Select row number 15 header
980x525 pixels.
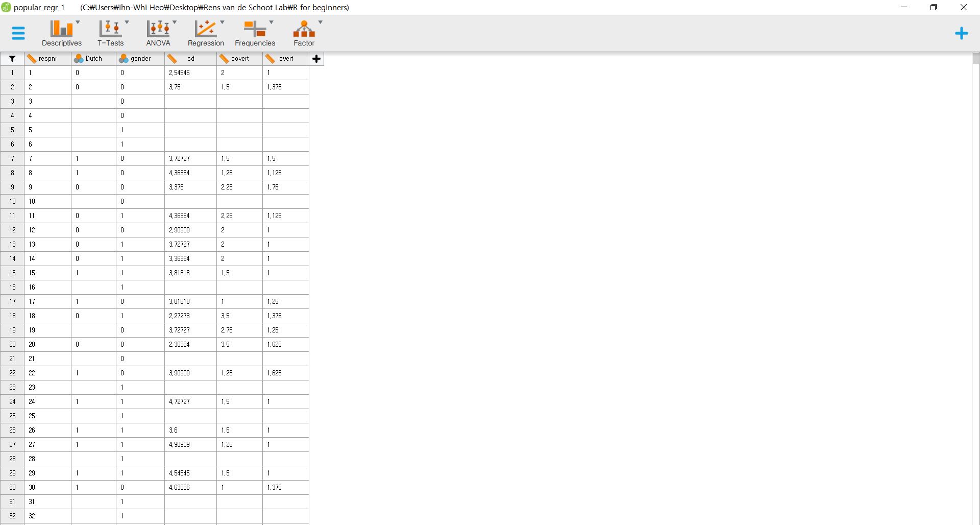point(12,273)
